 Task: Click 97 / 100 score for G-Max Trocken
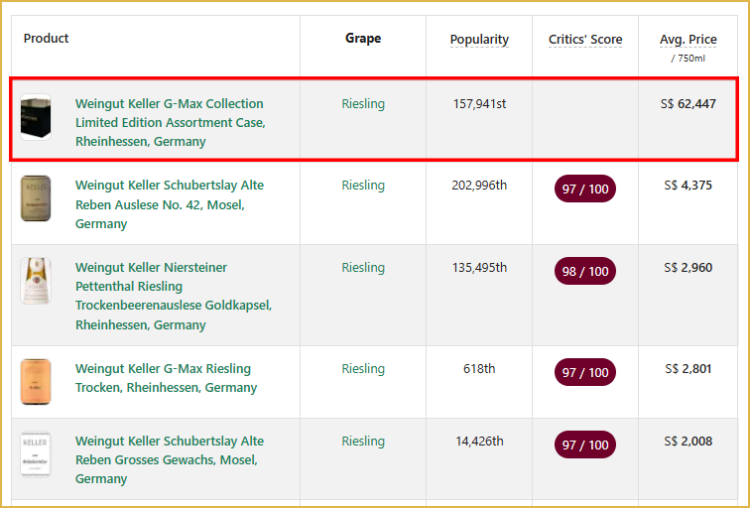coord(585,372)
